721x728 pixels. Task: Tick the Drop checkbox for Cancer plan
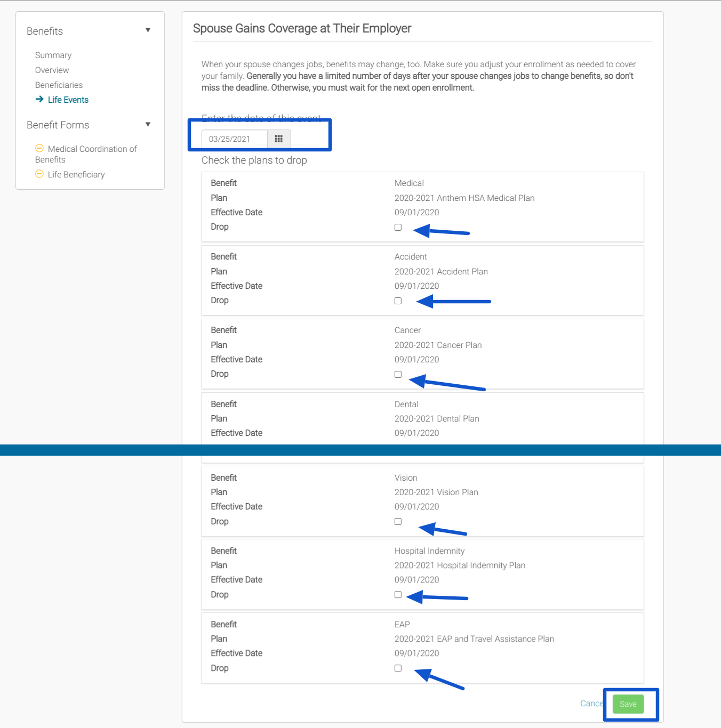pyautogui.click(x=398, y=374)
